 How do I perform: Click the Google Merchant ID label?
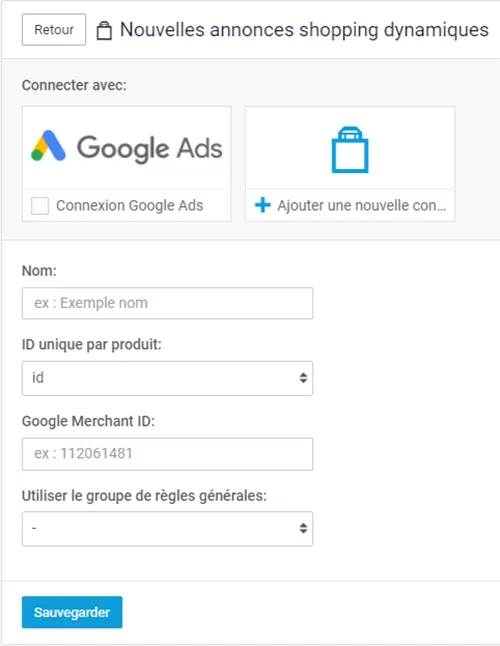88,421
